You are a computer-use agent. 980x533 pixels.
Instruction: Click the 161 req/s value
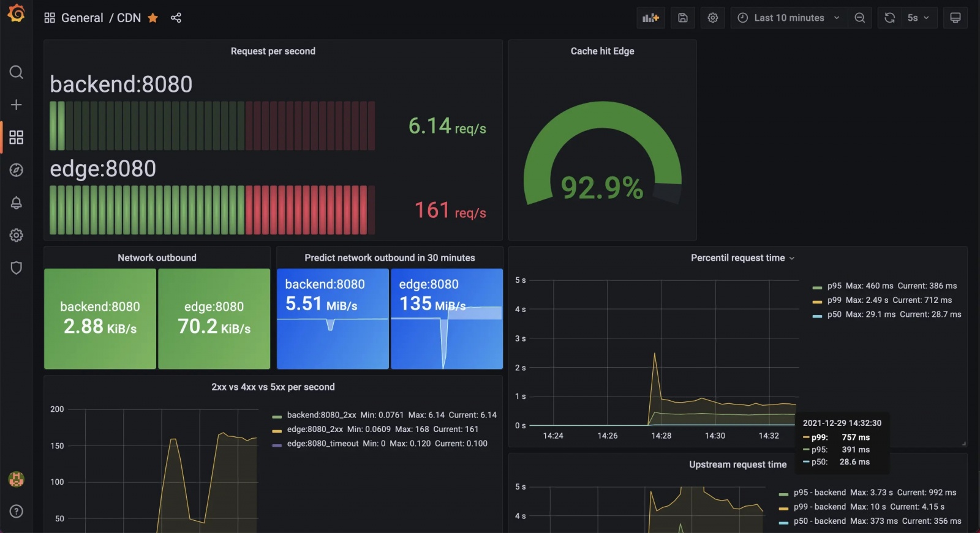tap(450, 211)
